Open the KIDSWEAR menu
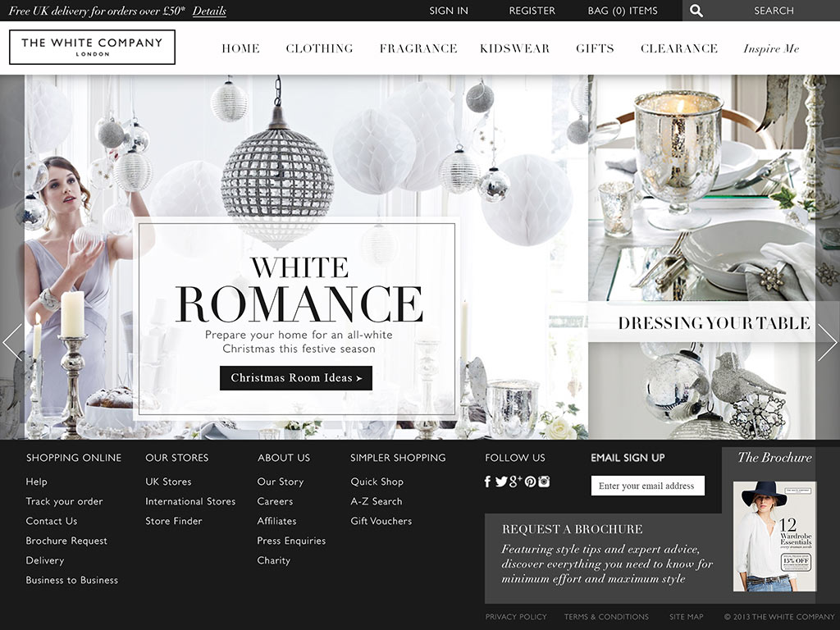 pos(515,48)
